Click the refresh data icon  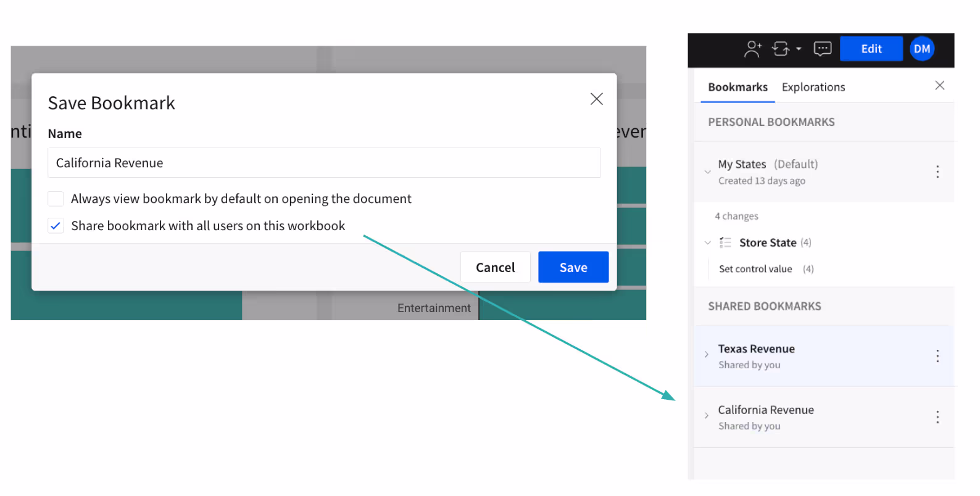(x=781, y=49)
